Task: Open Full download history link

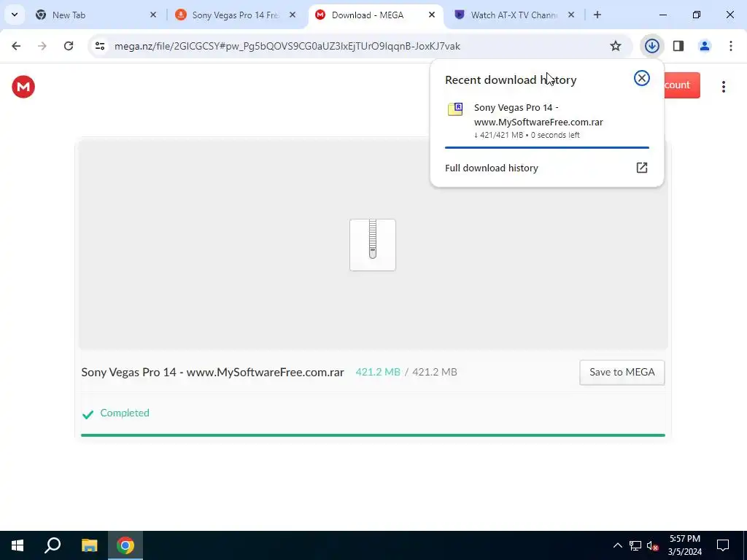Action: pyautogui.click(x=546, y=168)
